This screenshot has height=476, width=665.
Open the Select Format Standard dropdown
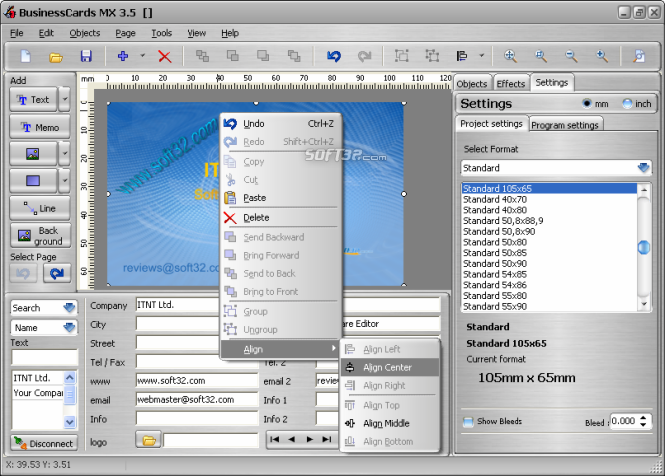click(x=643, y=168)
